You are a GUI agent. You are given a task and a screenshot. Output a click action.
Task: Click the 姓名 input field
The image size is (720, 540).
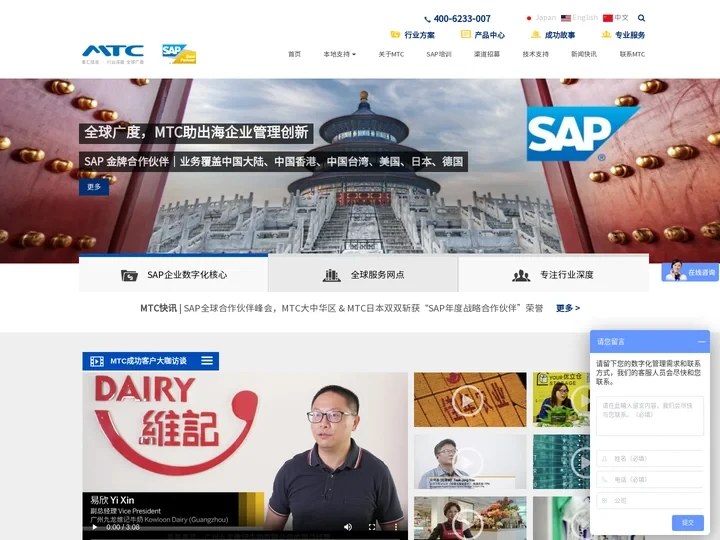[x=650, y=458]
